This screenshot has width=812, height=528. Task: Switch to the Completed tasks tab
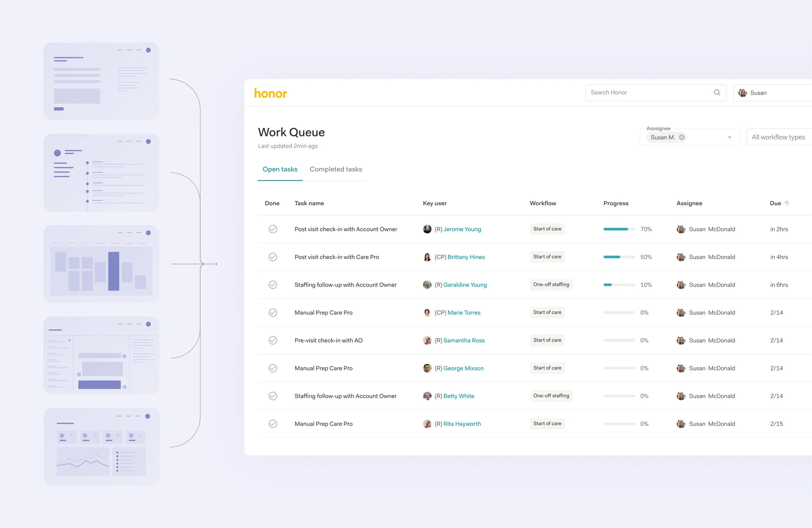click(x=336, y=169)
